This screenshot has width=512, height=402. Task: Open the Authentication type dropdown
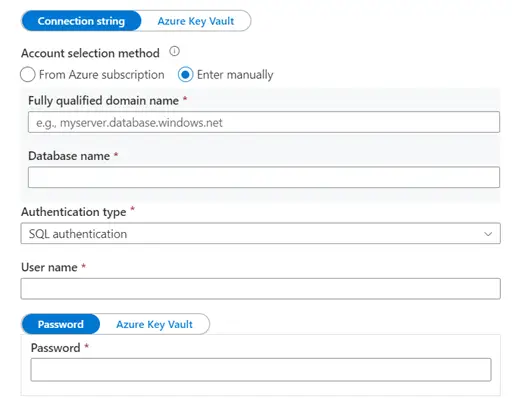click(260, 234)
